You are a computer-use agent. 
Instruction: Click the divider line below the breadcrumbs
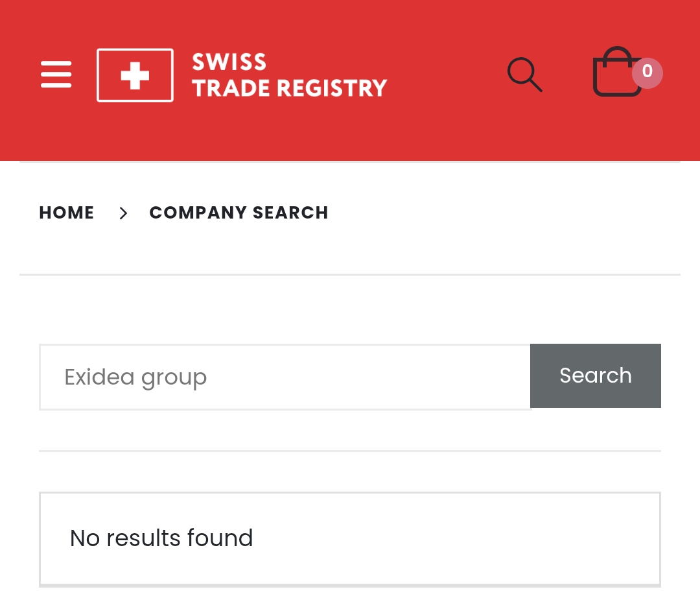point(350,275)
